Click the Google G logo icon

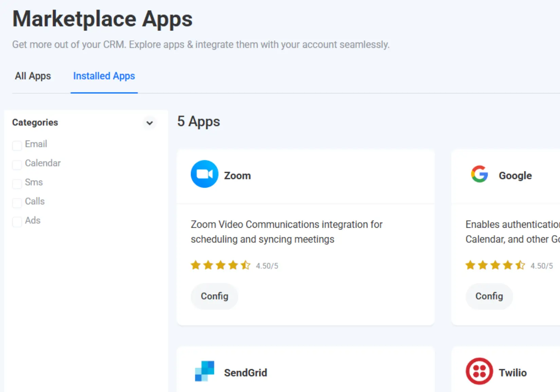coord(479,174)
